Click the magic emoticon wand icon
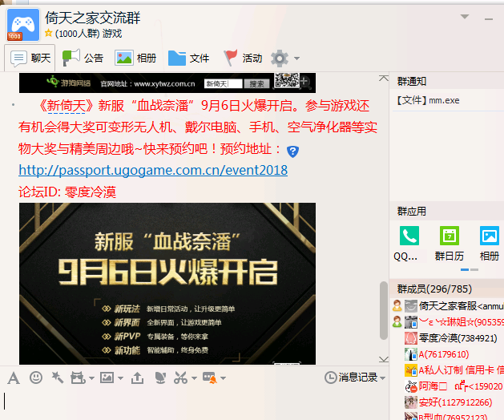The height and width of the screenshot is (420, 504). tap(58, 378)
